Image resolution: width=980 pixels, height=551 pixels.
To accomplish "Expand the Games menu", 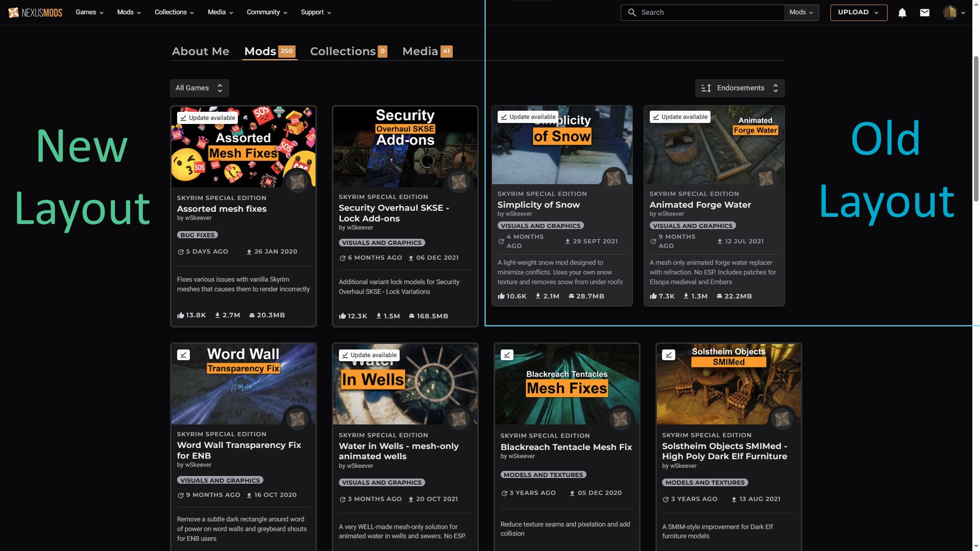I will coord(89,12).
